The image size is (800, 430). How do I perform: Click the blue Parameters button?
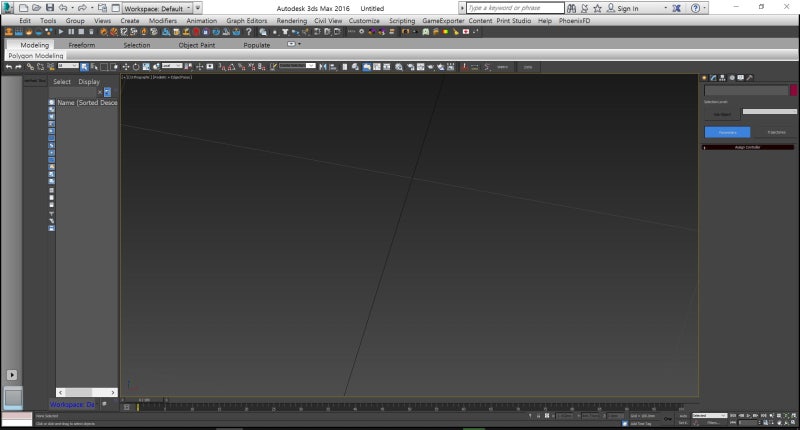(x=728, y=132)
